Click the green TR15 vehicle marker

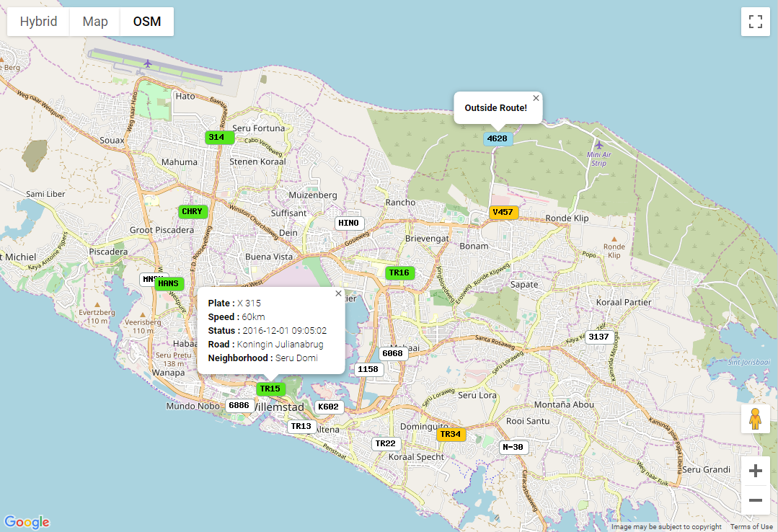[x=270, y=389]
